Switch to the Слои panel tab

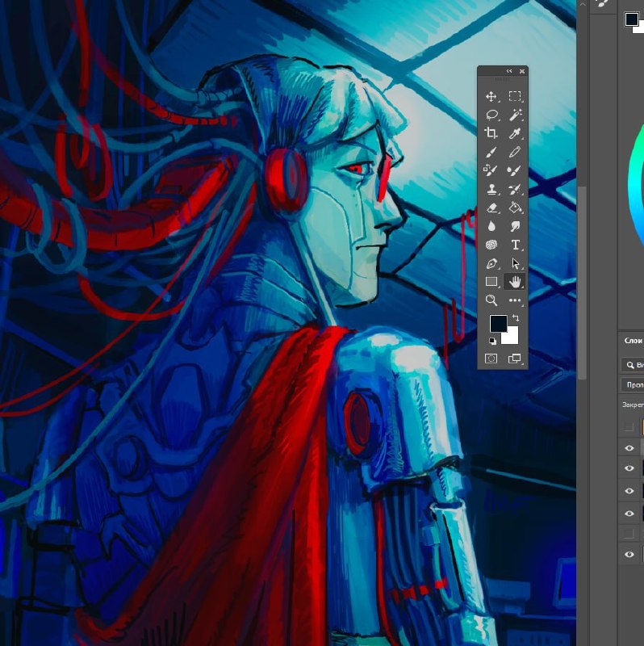(633, 341)
